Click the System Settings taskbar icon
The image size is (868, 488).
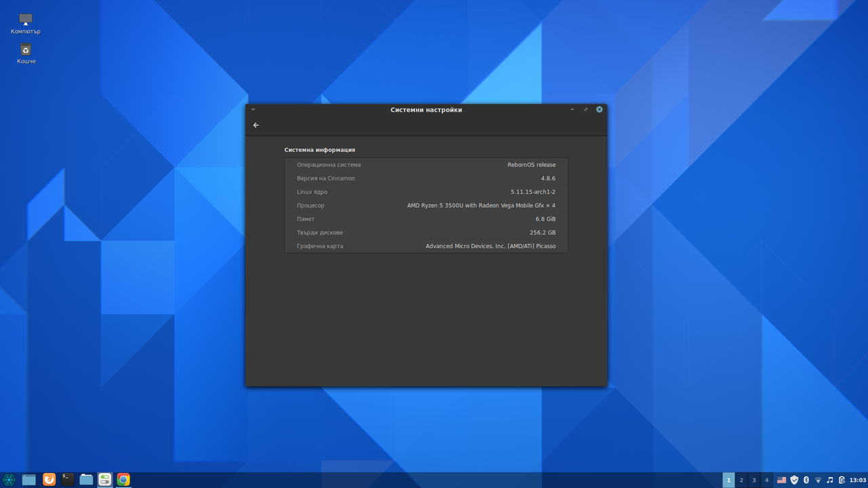pyautogui.click(x=104, y=480)
